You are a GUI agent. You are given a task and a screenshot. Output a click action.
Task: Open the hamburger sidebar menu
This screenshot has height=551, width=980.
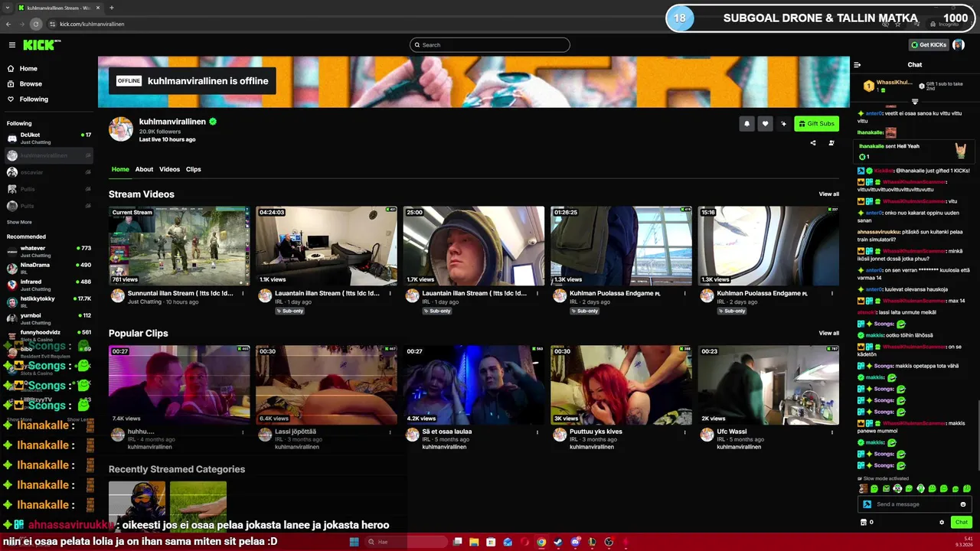click(12, 45)
